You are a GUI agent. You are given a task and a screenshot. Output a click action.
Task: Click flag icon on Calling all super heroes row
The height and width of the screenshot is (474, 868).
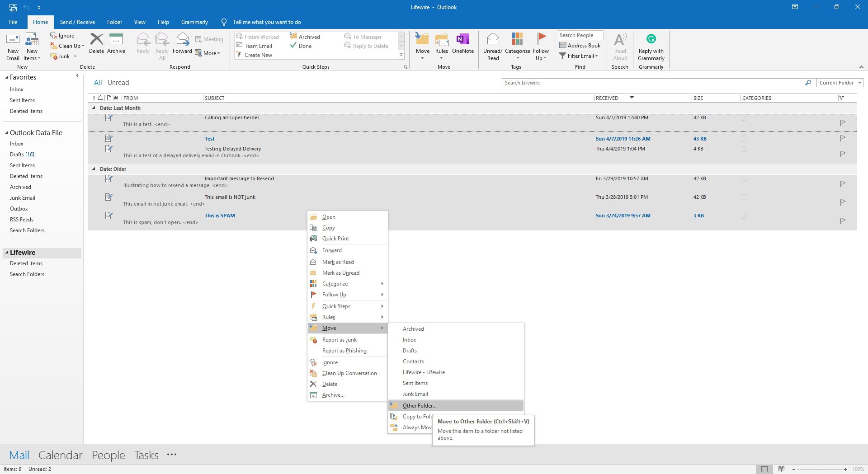(x=843, y=122)
